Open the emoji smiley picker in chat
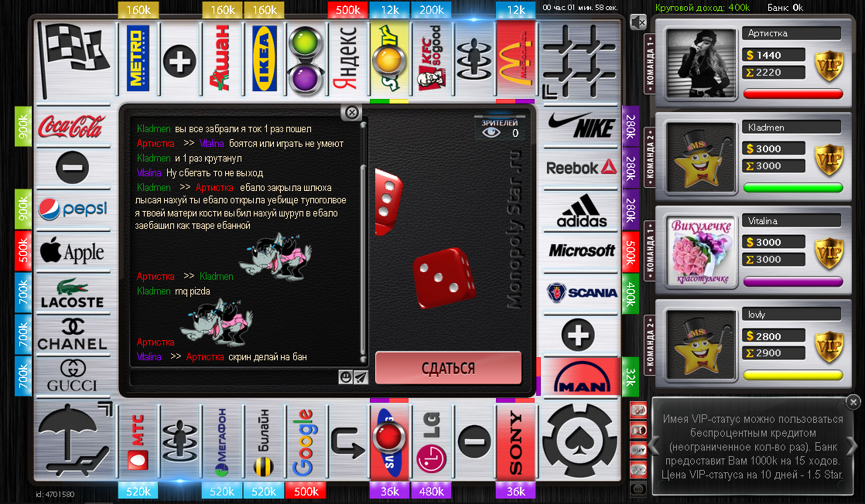 tap(345, 377)
